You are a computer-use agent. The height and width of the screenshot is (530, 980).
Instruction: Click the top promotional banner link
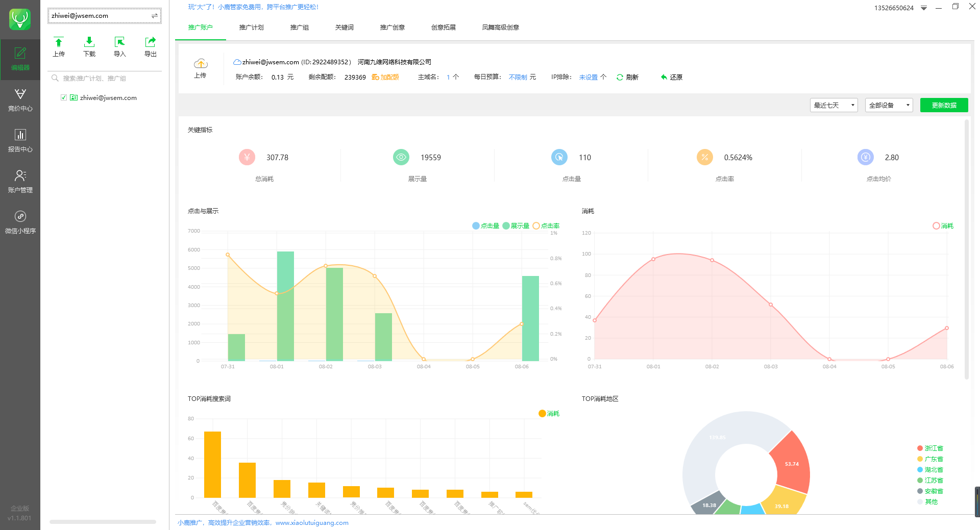(253, 7)
